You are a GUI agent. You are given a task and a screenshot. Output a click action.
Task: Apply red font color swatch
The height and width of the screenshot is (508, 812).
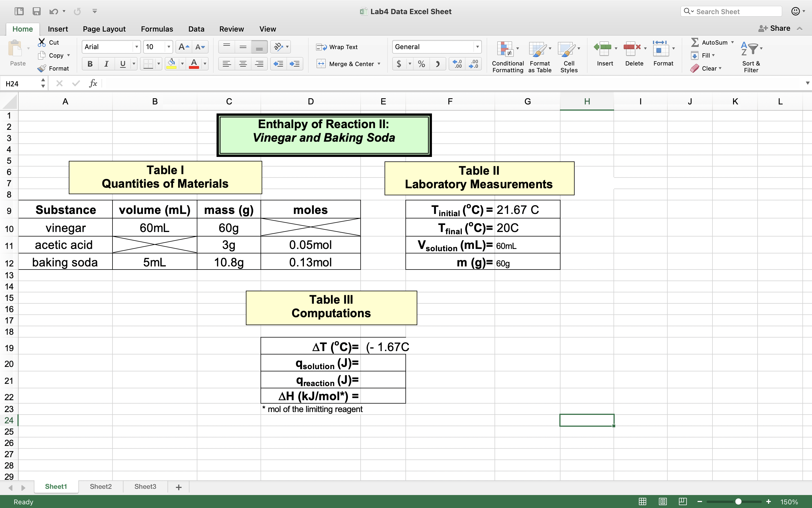194,64
